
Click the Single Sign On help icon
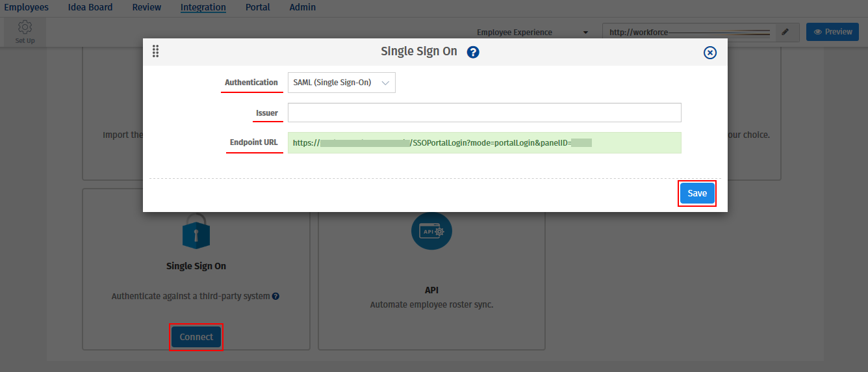tap(473, 52)
